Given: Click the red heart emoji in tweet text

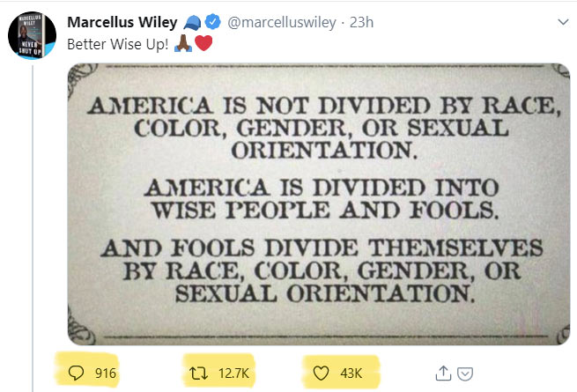Looking at the screenshot, I should tap(204, 42).
